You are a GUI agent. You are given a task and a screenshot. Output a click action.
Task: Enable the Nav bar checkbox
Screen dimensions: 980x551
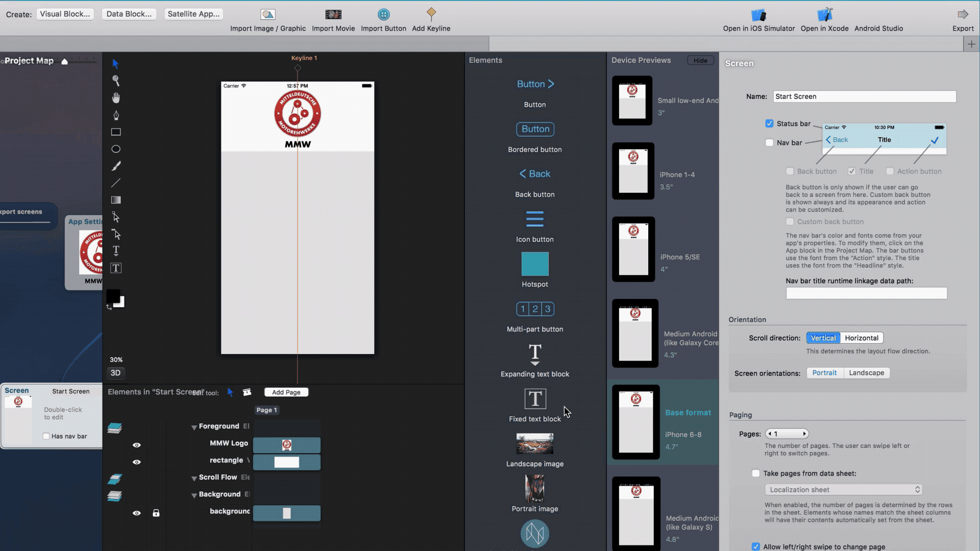[x=770, y=142]
